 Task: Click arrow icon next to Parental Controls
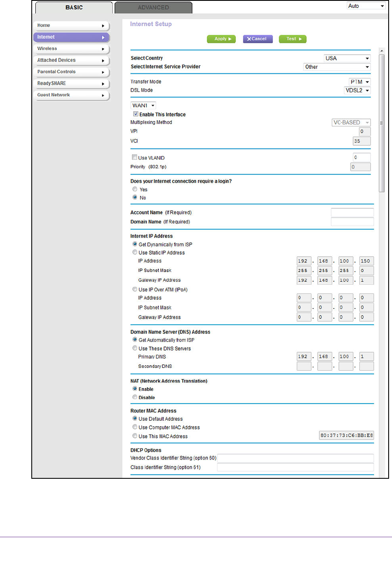click(x=103, y=72)
